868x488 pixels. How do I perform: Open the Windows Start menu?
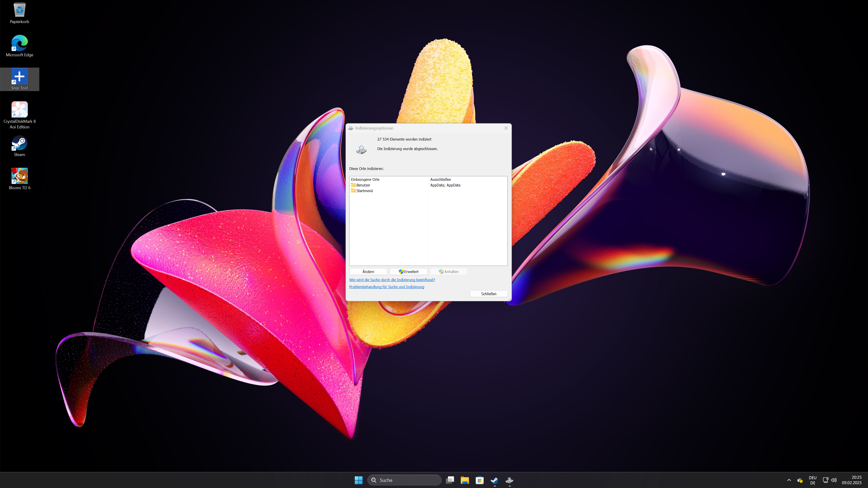click(359, 480)
